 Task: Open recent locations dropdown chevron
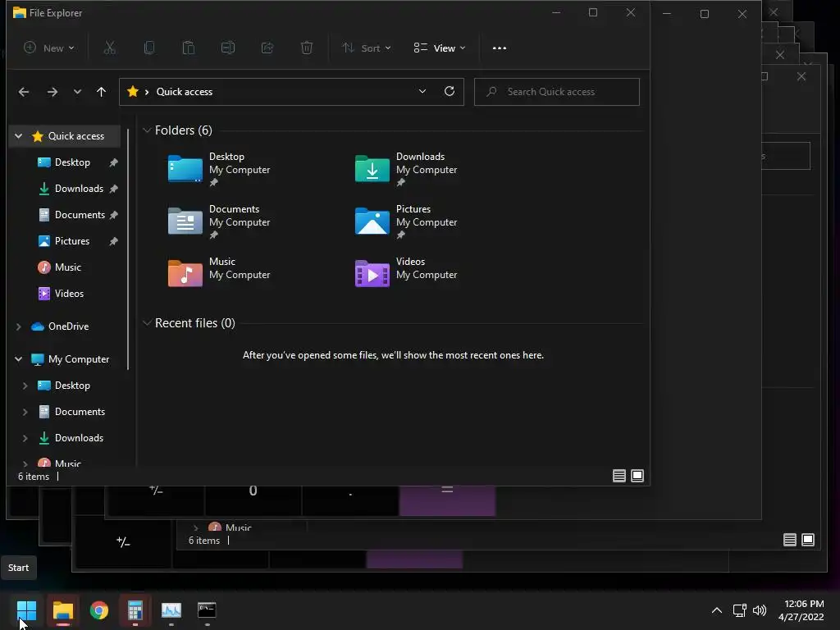[x=77, y=92]
